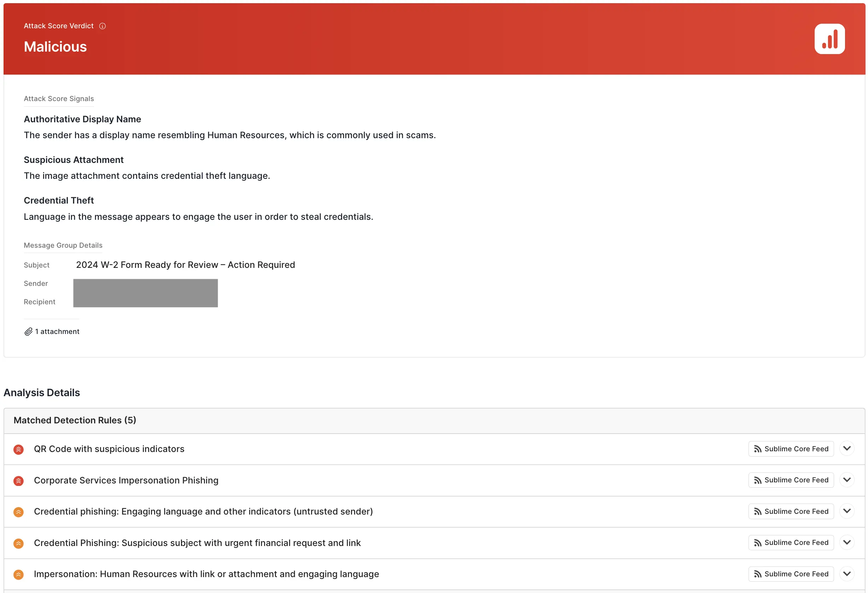
Task: Expand the QR Code with suspicious indicators rule
Action: coord(846,448)
